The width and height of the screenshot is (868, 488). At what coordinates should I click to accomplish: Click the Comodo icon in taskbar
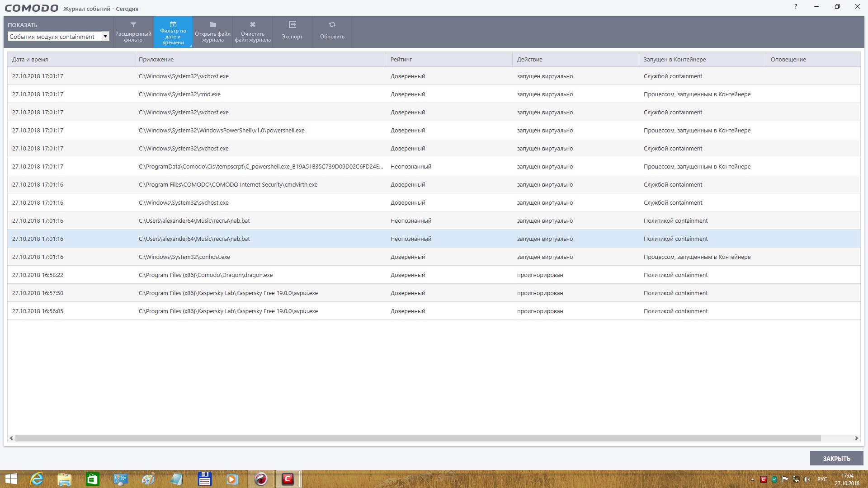(x=288, y=479)
